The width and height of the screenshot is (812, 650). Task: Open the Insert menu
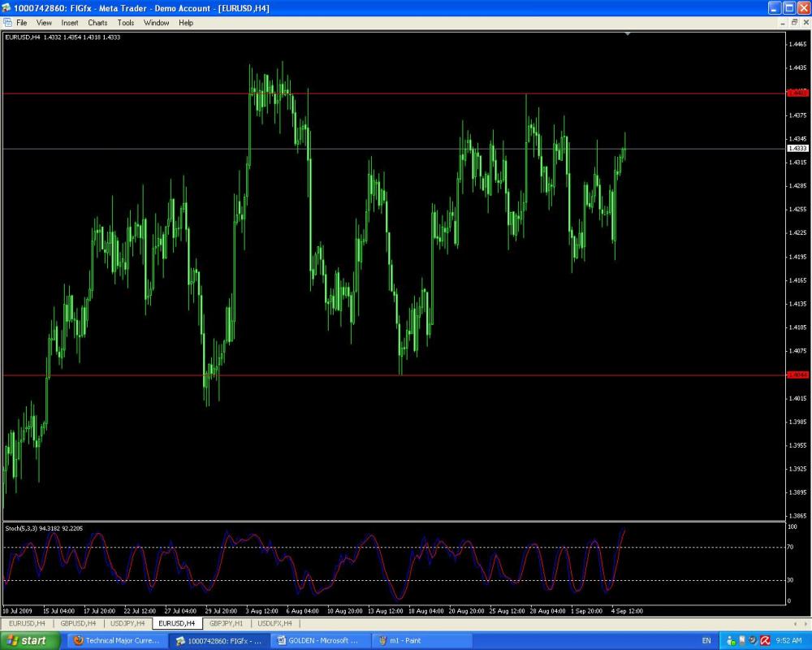(70, 23)
